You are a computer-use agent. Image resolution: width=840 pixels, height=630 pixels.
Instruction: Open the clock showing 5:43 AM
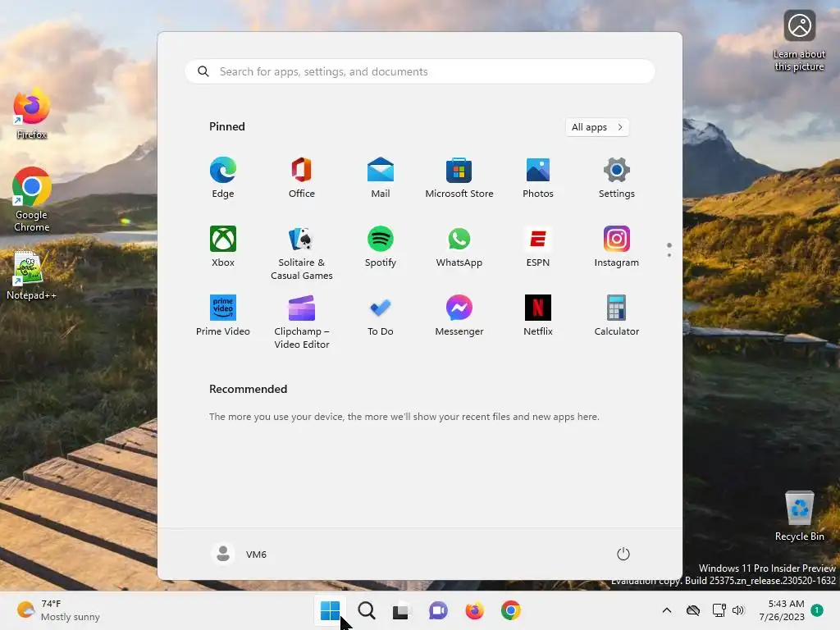(782, 610)
